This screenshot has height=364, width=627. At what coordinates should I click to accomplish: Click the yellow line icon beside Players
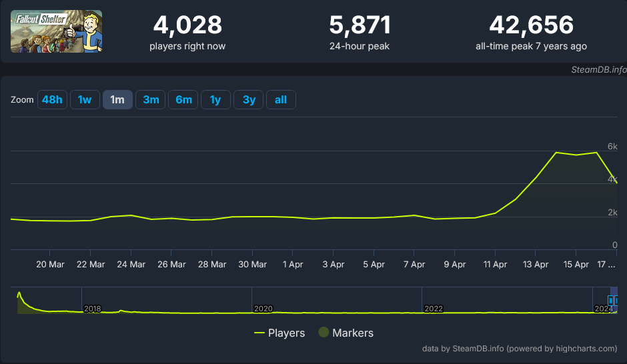tap(260, 333)
